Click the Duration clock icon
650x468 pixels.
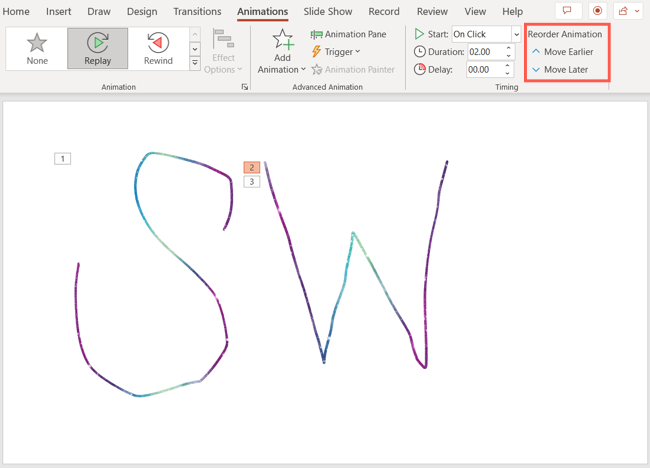click(420, 52)
